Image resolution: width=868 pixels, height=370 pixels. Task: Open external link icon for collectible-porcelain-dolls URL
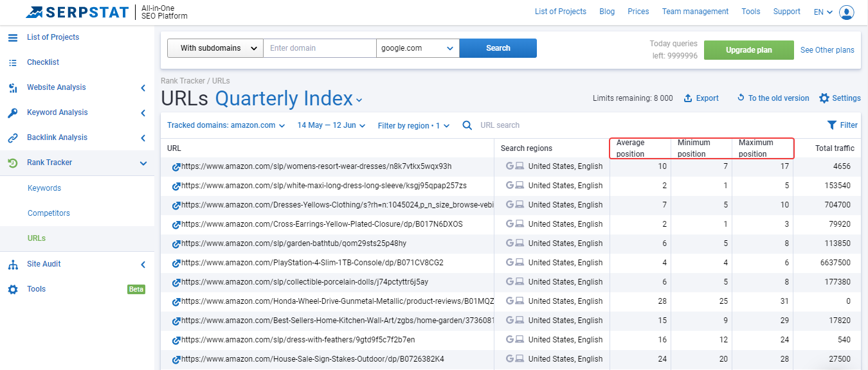(176, 283)
